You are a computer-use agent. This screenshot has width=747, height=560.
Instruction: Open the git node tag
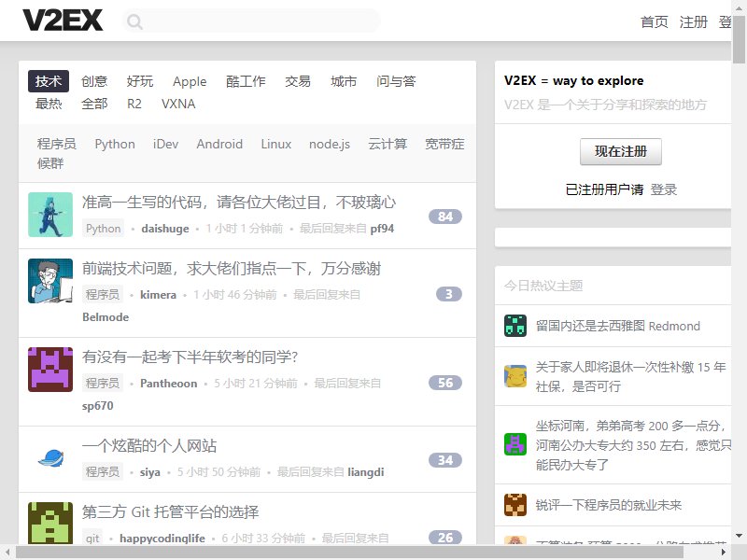[x=92, y=539]
